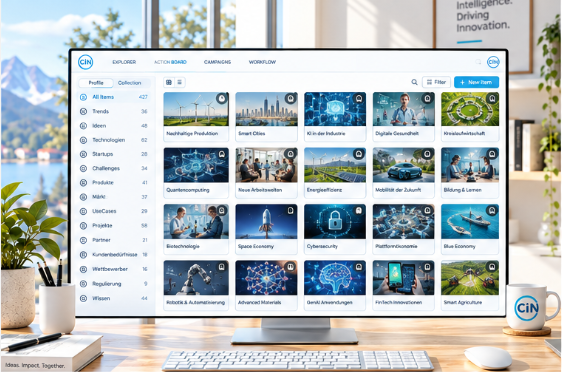Open the Partner category

click(x=114, y=240)
